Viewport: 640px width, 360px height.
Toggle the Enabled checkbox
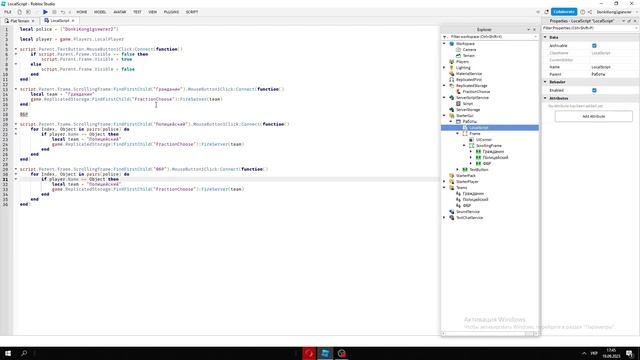(x=594, y=90)
